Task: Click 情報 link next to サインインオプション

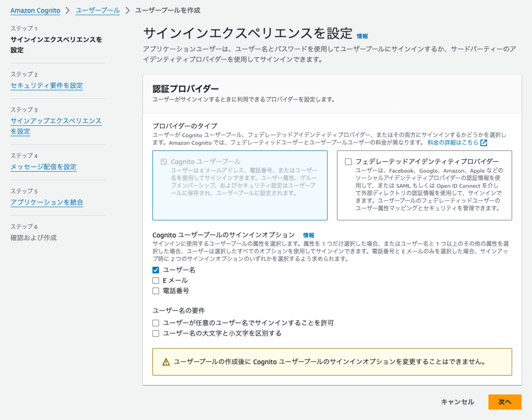Action: point(309,235)
